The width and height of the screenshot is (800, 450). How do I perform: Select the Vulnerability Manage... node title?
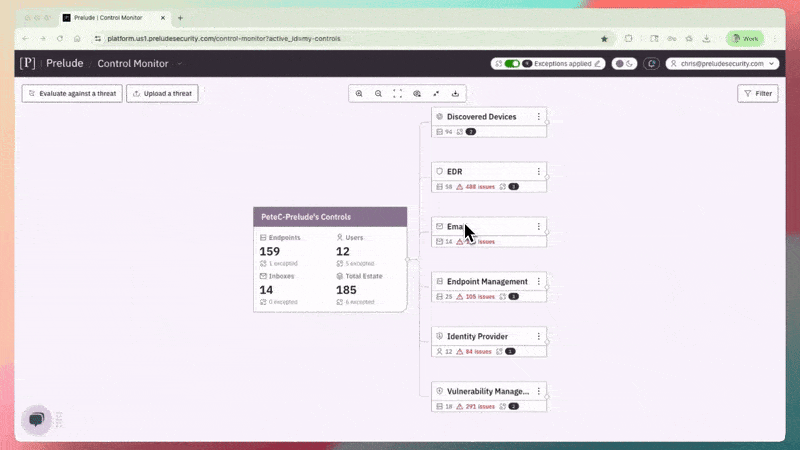click(488, 391)
